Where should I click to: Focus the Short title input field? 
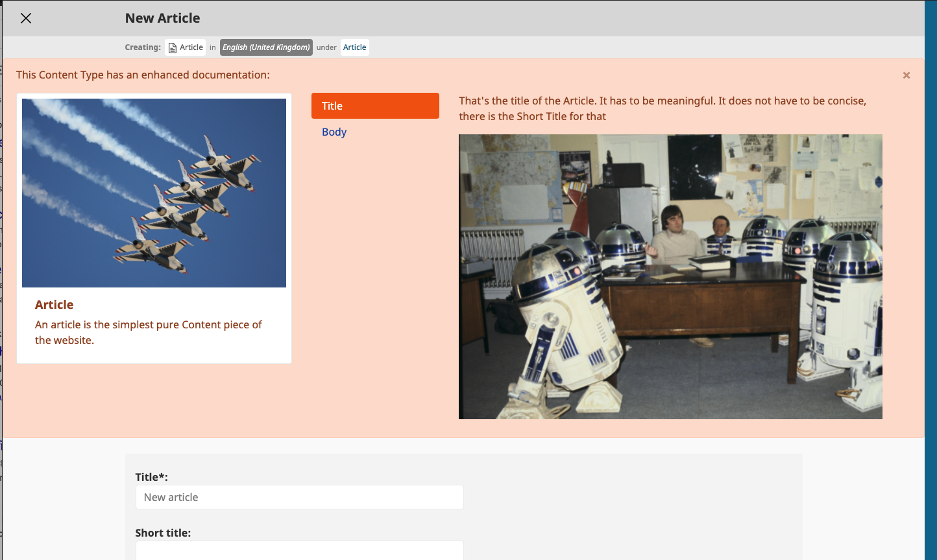(300, 550)
